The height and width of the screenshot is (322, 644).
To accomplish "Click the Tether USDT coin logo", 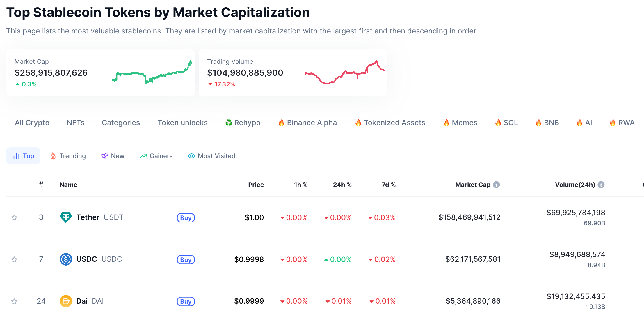I will click(66, 217).
